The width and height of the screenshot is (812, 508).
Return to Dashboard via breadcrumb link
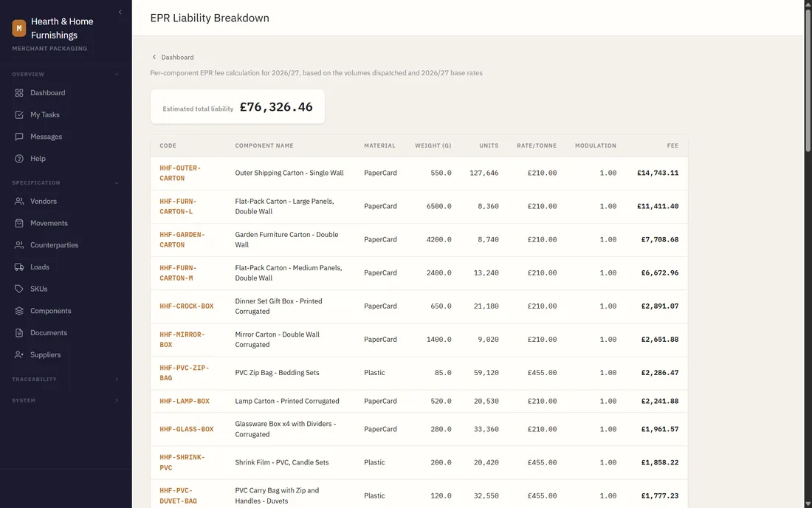[x=177, y=57]
